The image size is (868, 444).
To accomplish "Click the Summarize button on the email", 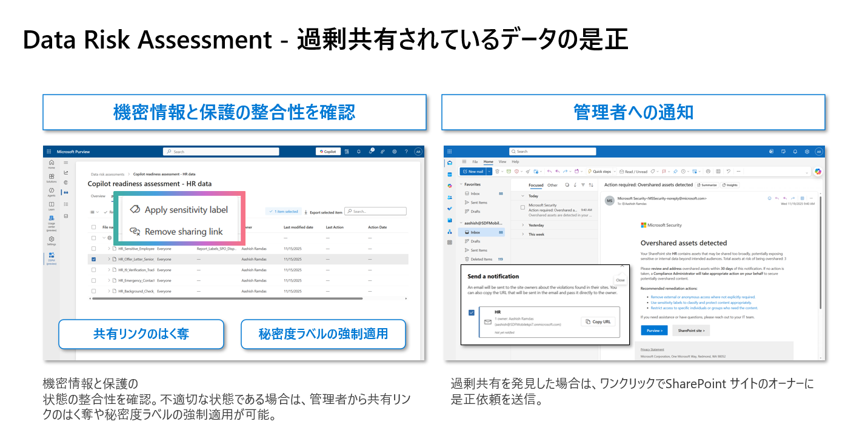I will (x=707, y=185).
